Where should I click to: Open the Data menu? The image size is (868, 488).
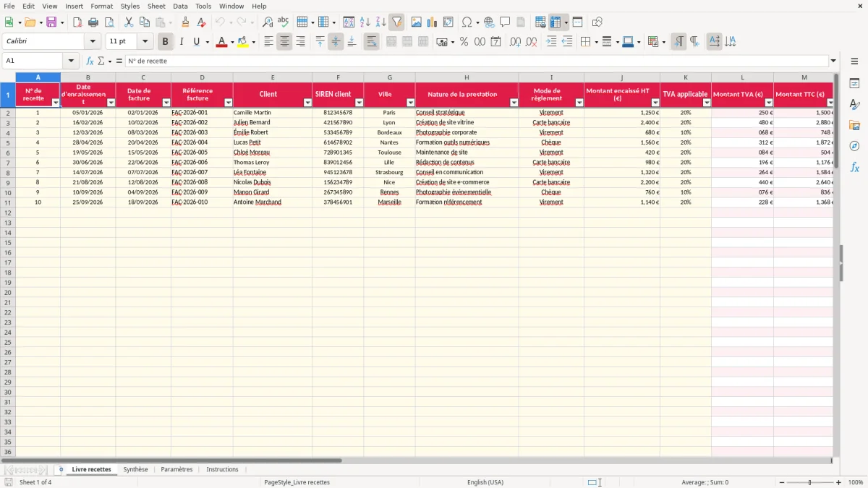pos(180,6)
